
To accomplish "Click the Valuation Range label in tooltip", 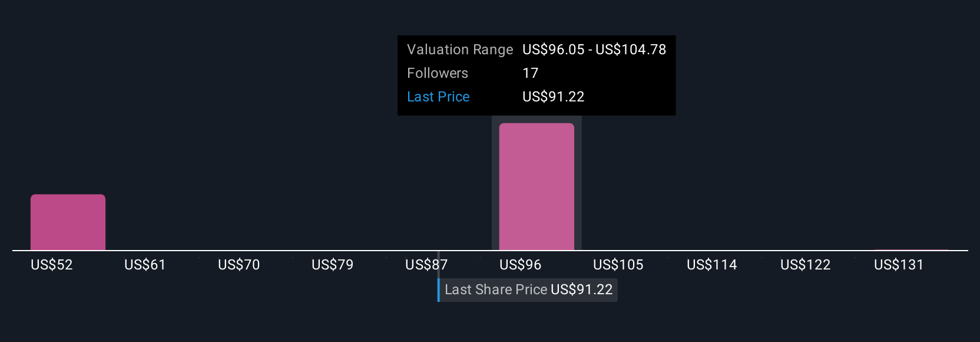I will [x=460, y=50].
